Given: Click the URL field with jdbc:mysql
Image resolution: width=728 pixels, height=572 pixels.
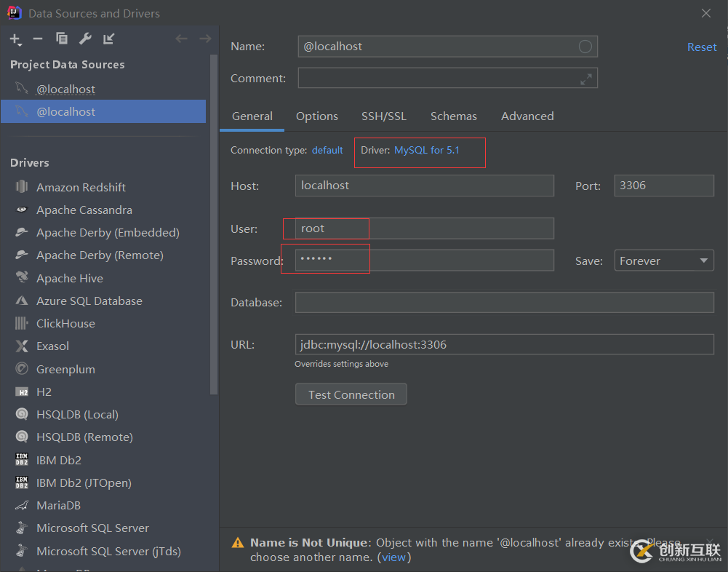Looking at the screenshot, I should pyautogui.click(x=504, y=344).
